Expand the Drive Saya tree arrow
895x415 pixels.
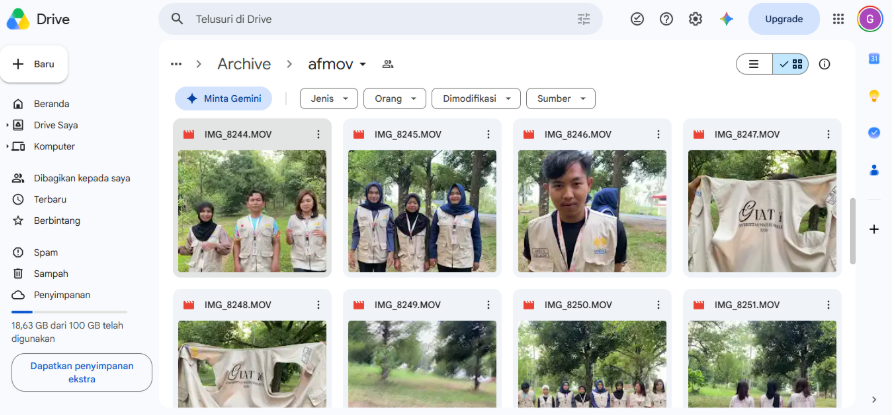coord(7,125)
